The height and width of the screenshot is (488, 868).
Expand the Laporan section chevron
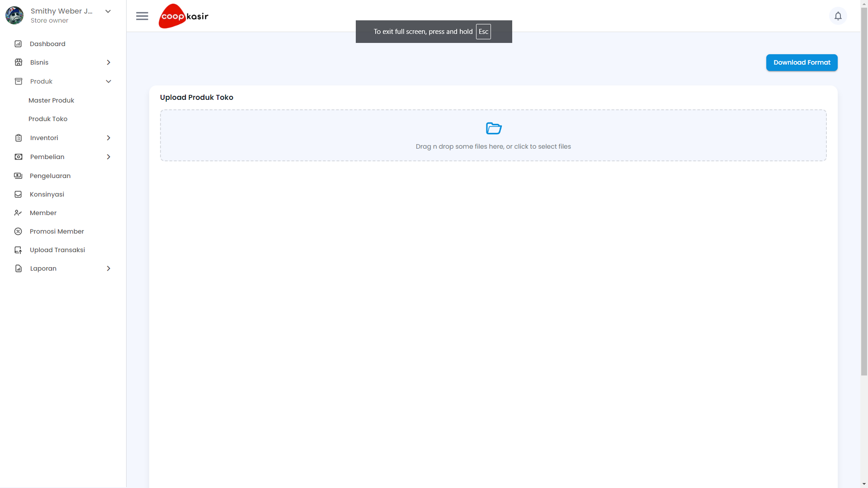108,268
